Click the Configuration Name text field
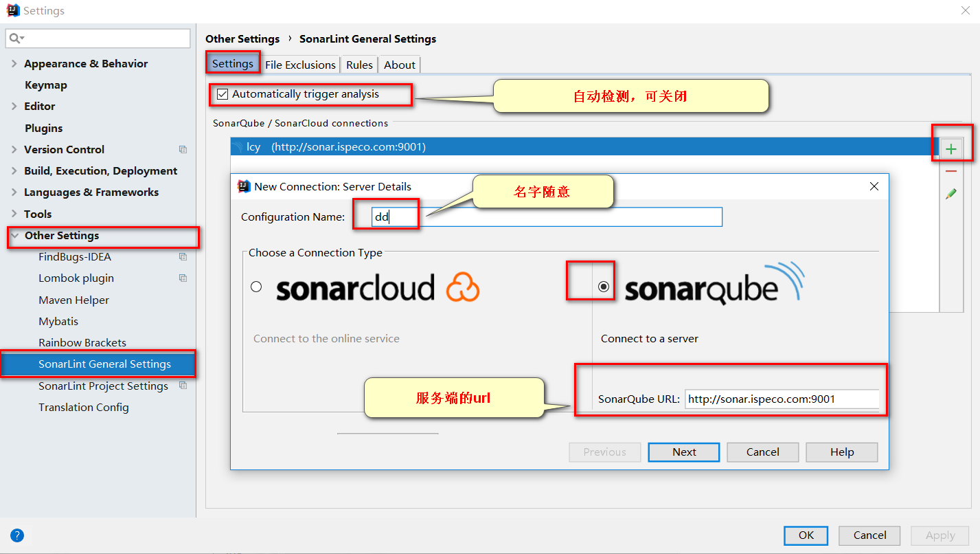The height and width of the screenshot is (554, 980). pyautogui.click(x=546, y=217)
